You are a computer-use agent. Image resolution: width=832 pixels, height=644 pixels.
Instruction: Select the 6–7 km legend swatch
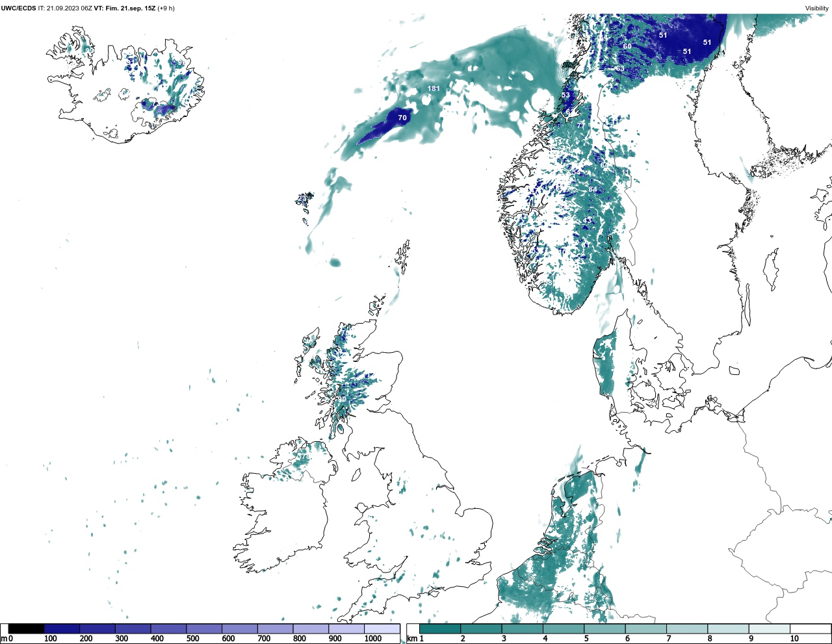(645, 628)
